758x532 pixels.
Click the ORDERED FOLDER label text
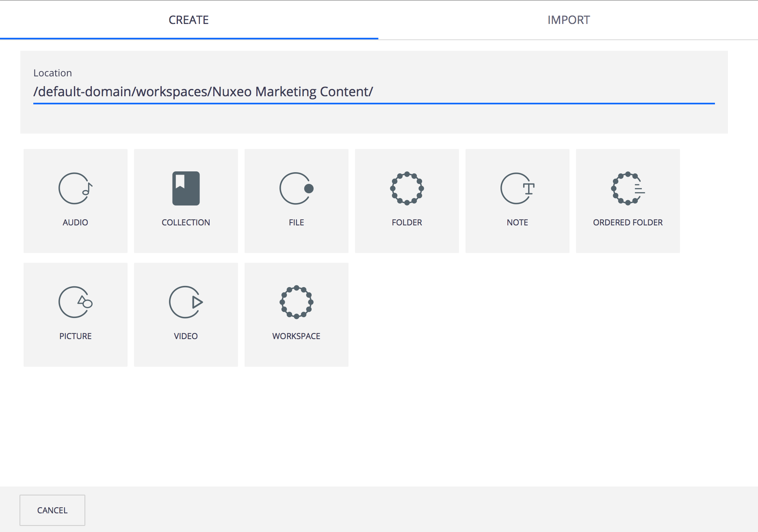click(628, 223)
